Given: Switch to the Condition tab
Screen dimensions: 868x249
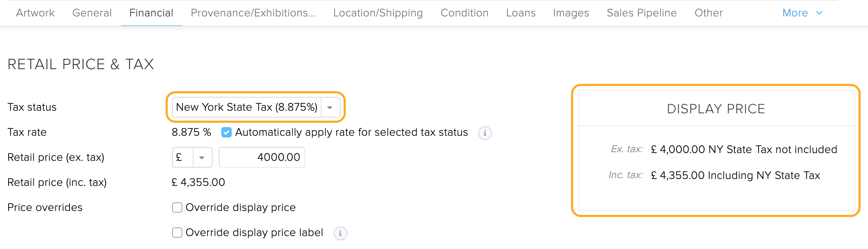Looking at the screenshot, I should [464, 13].
